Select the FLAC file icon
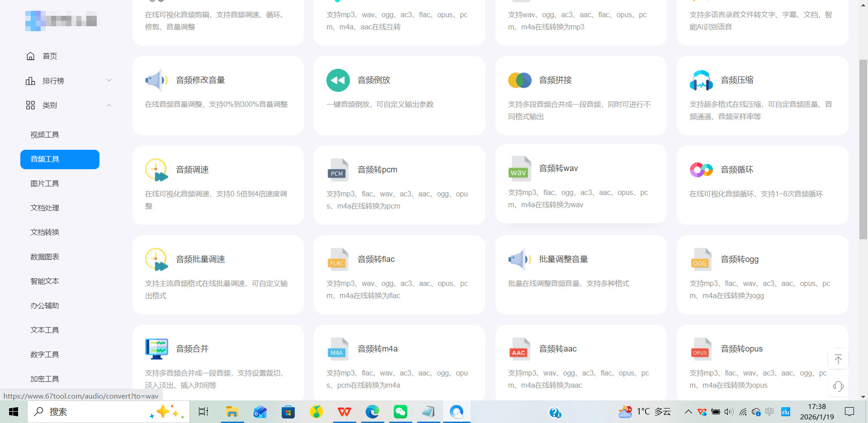This screenshot has width=868, height=423. click(338, 260)
